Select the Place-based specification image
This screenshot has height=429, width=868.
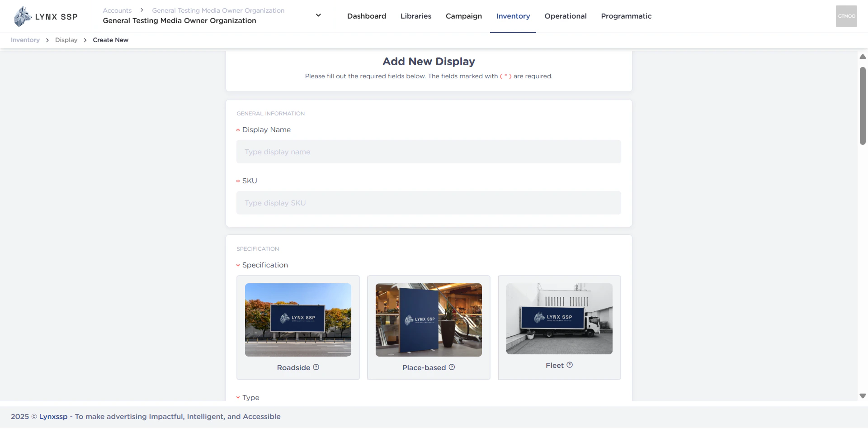[429, 320]
